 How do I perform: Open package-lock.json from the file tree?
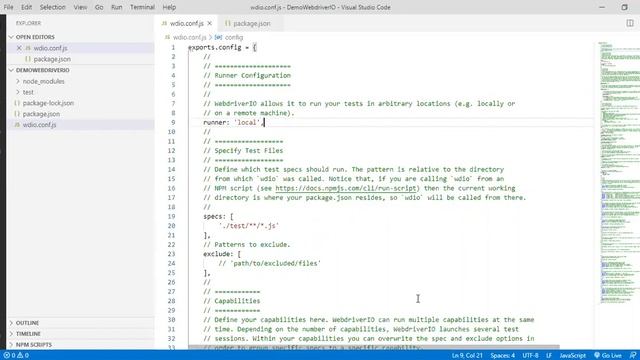click(48, 103)
